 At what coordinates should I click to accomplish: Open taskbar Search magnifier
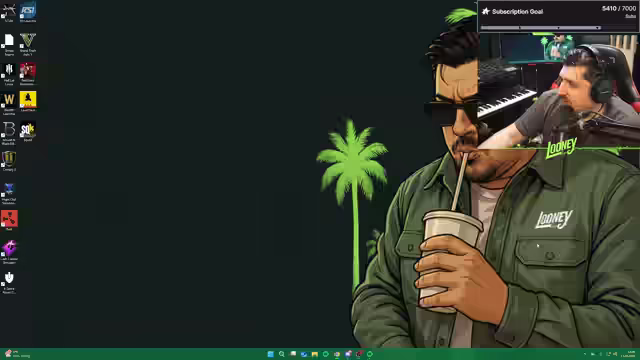282,354
